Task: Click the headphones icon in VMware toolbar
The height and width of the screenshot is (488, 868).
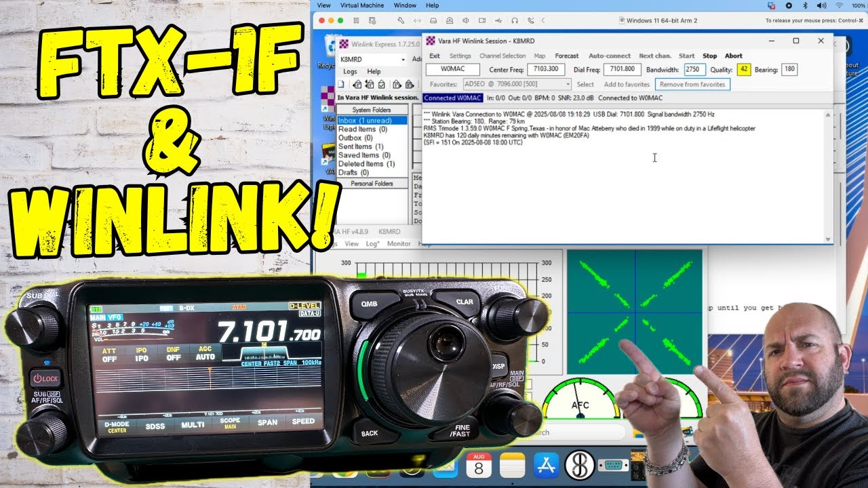Action: click(515, 20)
